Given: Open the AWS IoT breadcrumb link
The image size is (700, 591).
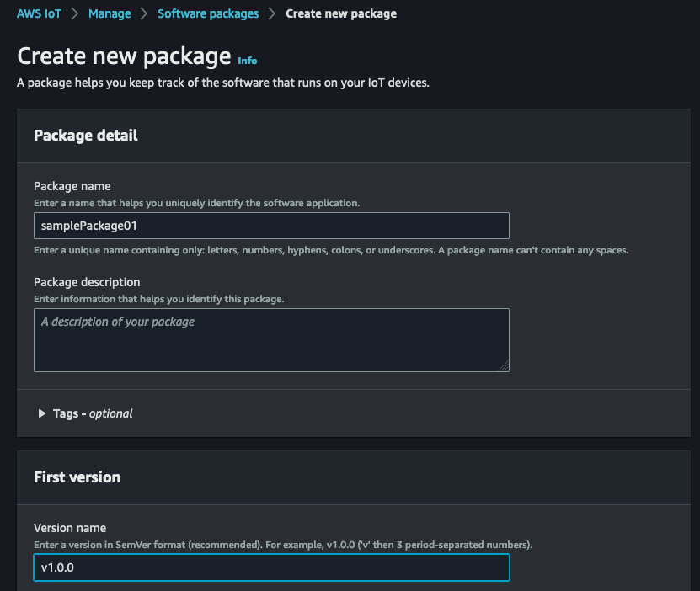Looking at the screenshot, I should tap(39, 13).
